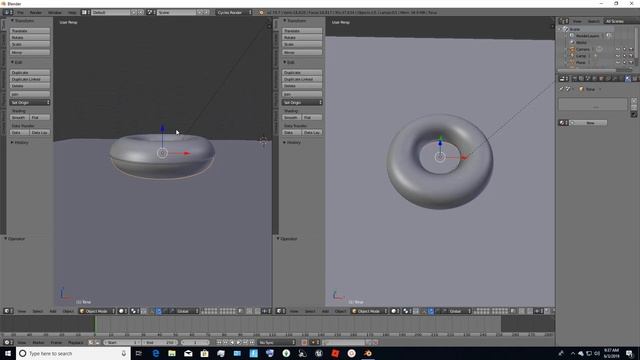This screenshot has height=360, width=640.
Task: Open Task View on the taskbar
Action: [x=138, y=353]
